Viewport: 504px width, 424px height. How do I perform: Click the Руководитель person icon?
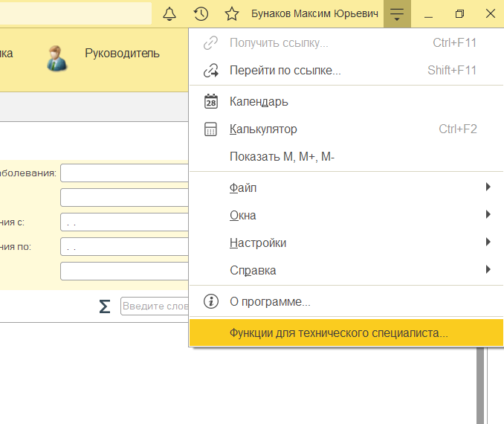click(x=57, y=58)
